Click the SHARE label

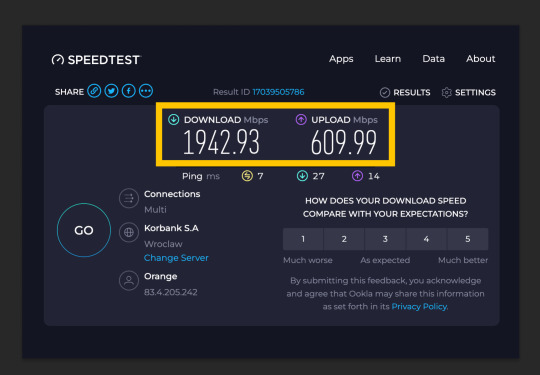tap(69, 92)
